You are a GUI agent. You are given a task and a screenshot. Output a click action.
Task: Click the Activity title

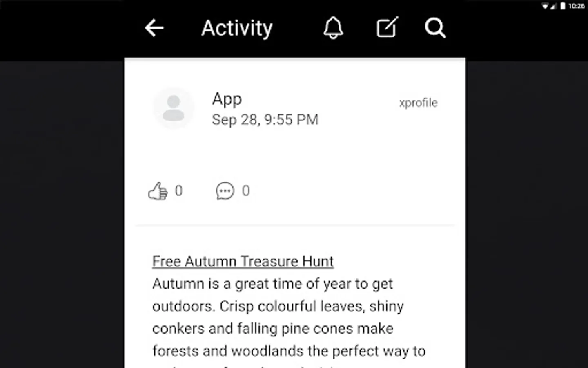[237, 28]
